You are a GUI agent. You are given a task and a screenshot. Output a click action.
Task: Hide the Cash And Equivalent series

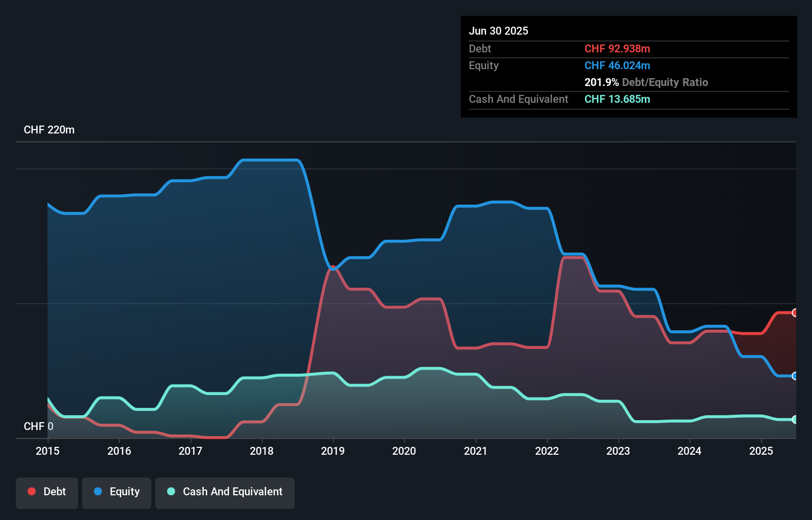coord(225,492)
